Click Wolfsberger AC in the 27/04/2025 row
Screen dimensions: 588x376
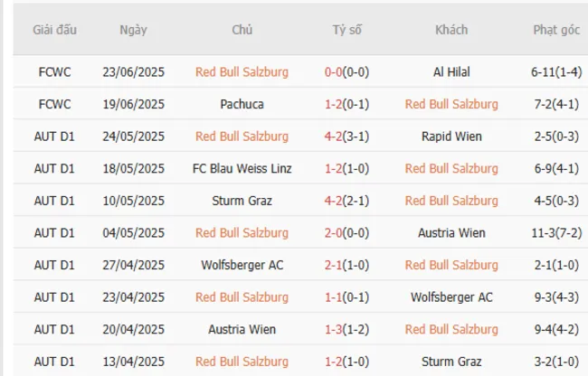click(x=242, y=265)
